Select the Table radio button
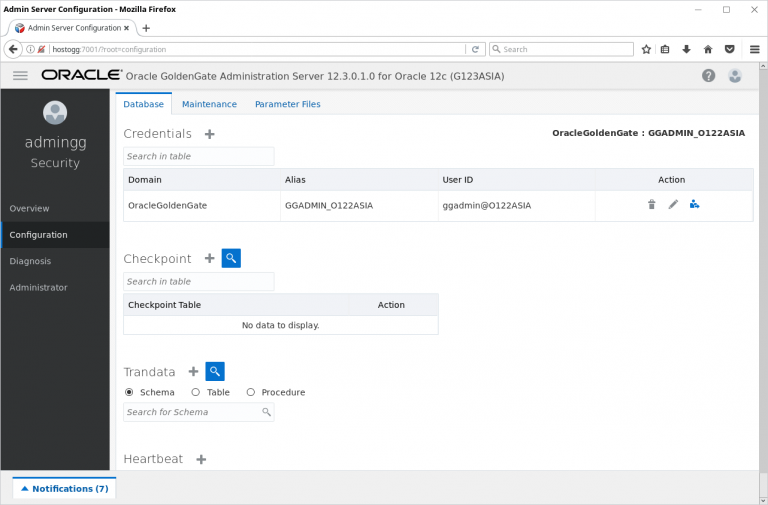The image size is (768, 505). coord(196,393)
